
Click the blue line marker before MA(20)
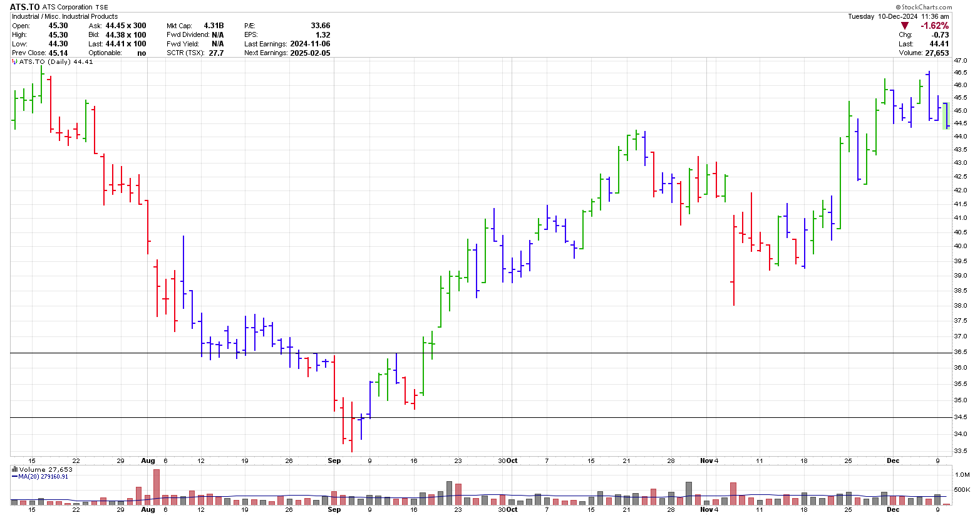tap(14, 477)
